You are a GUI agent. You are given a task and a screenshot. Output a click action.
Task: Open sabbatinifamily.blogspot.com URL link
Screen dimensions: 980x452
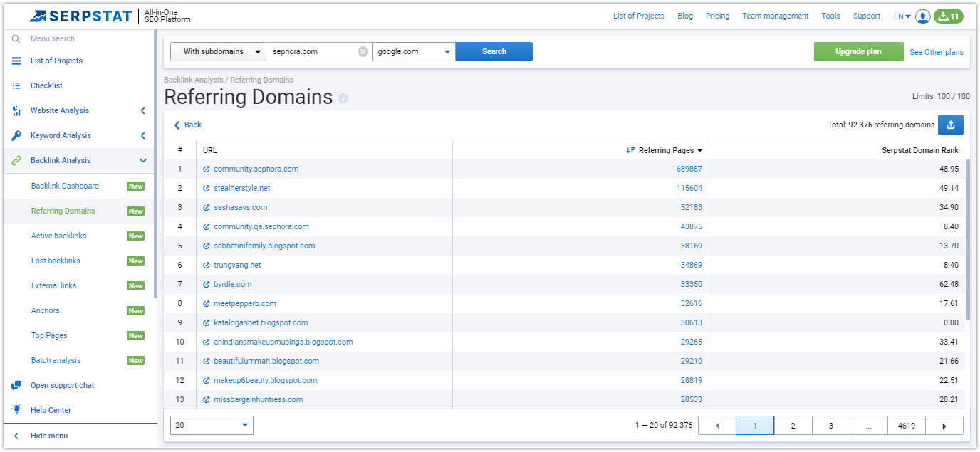(x=264, y=246)
